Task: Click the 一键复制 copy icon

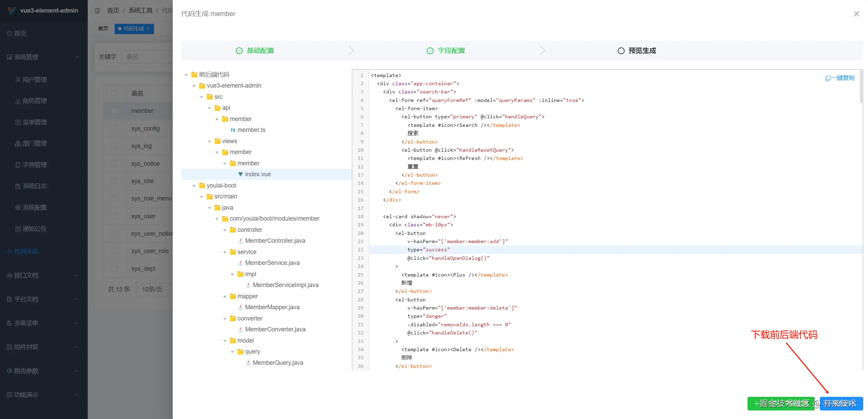Action: pos(828,78)
